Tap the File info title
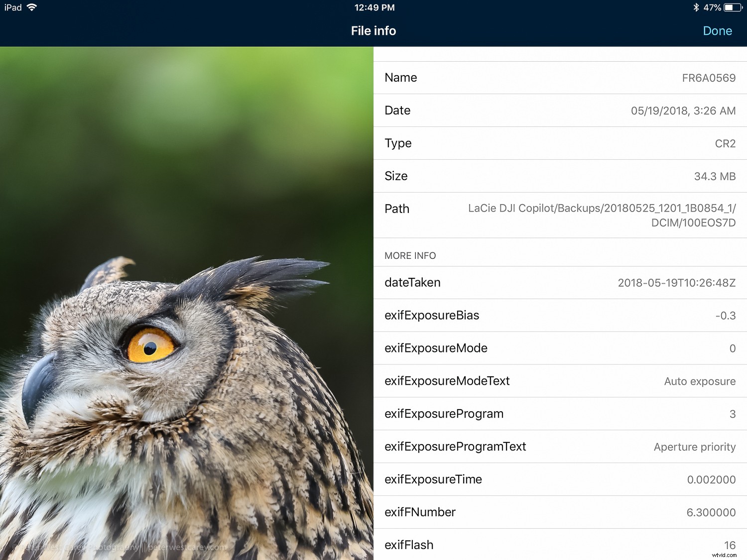This screenshot has height=560, width=747. point(373,31)
